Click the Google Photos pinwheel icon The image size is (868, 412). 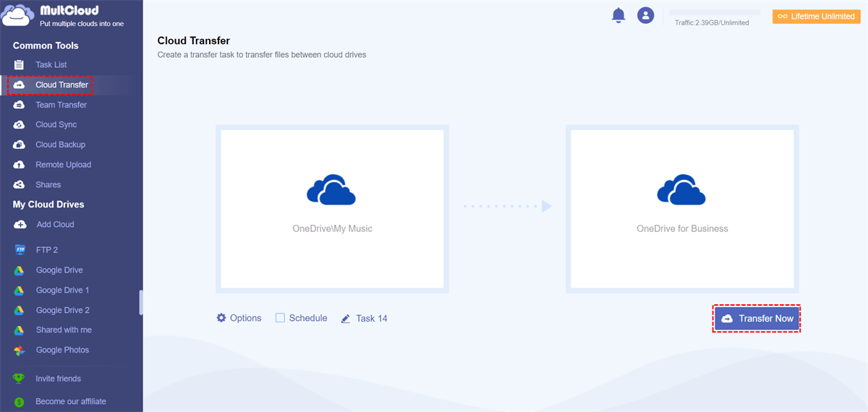pos(20,351)
